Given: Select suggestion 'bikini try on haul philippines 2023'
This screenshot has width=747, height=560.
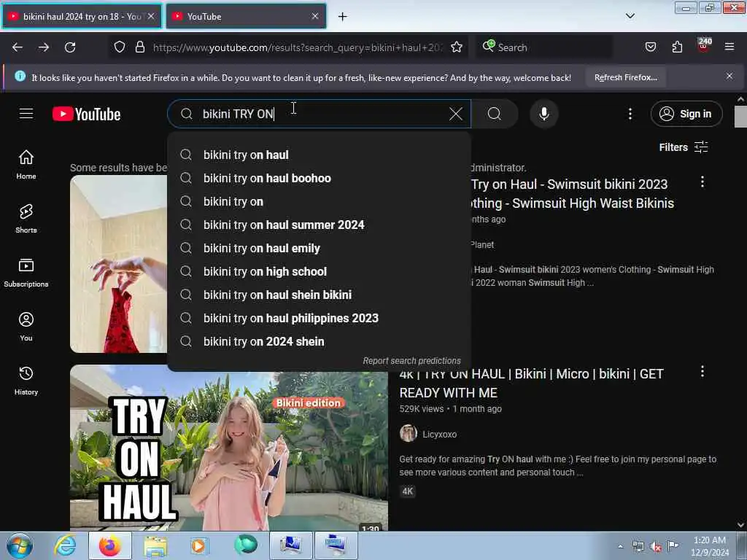Looking at the screenshot, I should click(320, 318).
